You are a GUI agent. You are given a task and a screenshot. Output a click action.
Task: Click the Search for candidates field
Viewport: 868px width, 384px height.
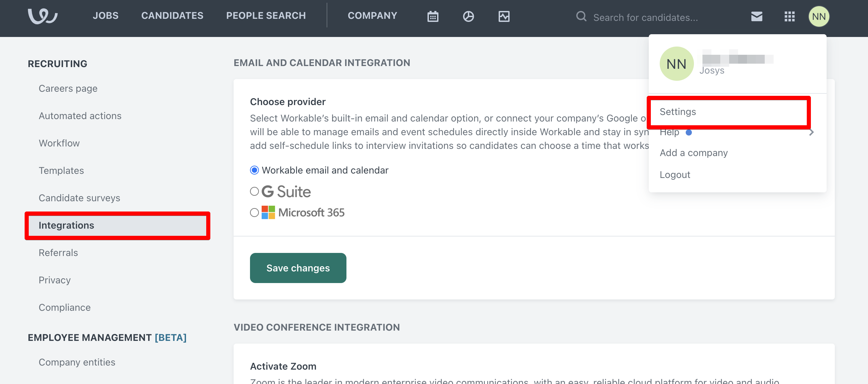tap(645, 17)
